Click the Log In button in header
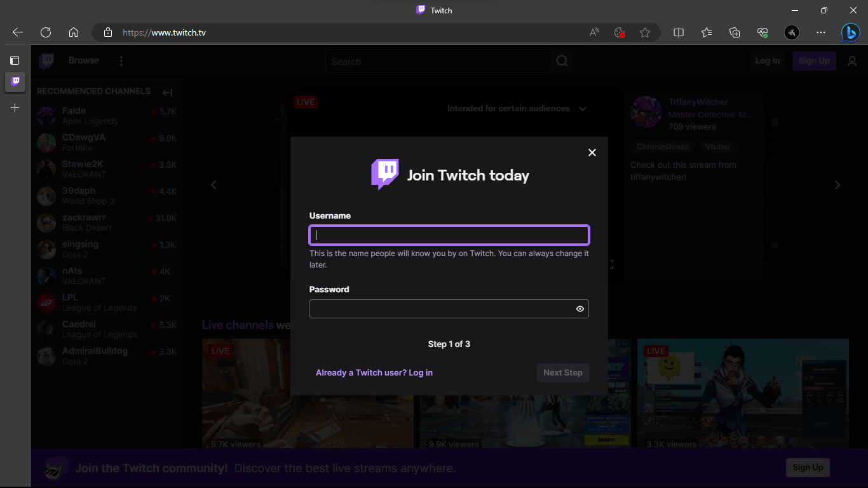Screen dimensions: 868x488 [768, 61]
